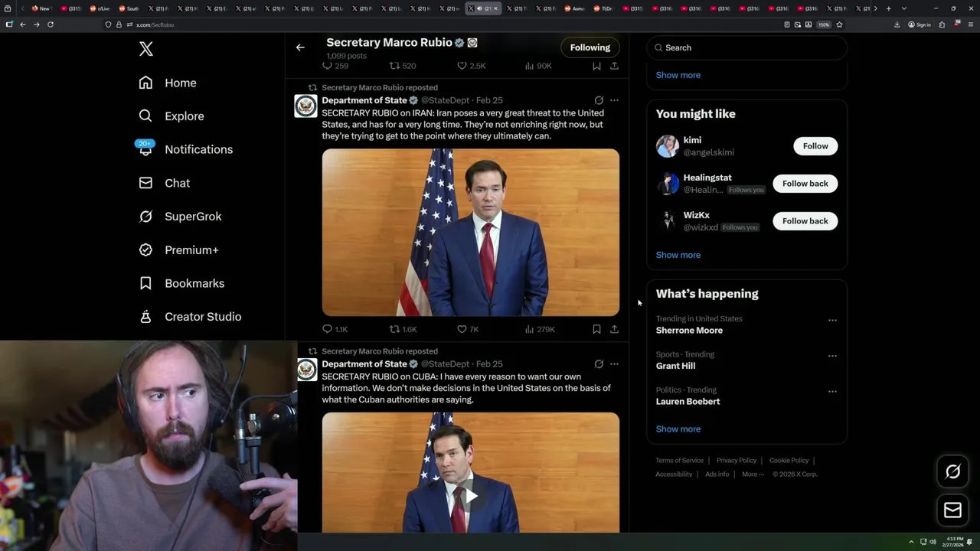Play the CUBA post video

click(x=471, y=496)
